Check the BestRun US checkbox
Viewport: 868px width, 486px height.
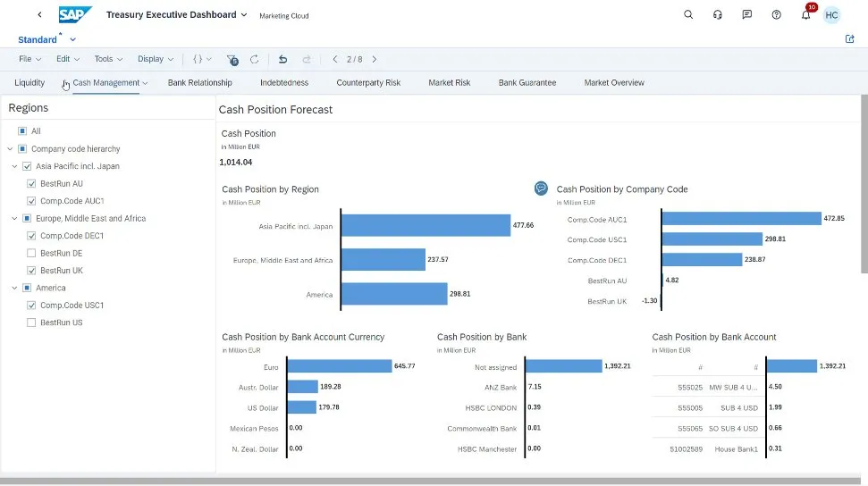[32, 323]
